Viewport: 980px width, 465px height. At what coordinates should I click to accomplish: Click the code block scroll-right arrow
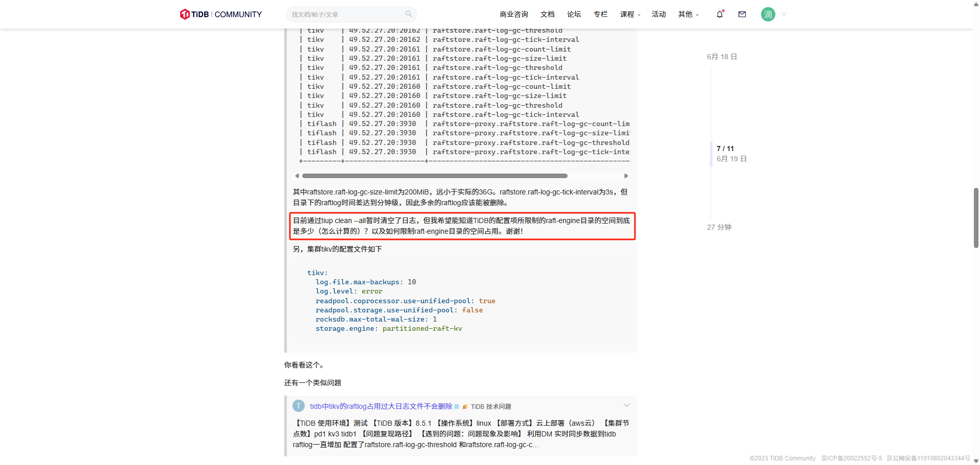point(626,176)
